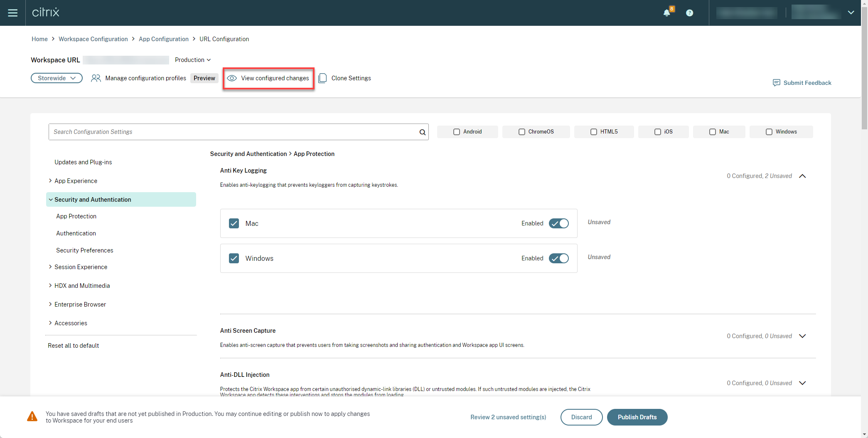Select App Protection in the sidebar
The image size is (868, 438).
76,216
